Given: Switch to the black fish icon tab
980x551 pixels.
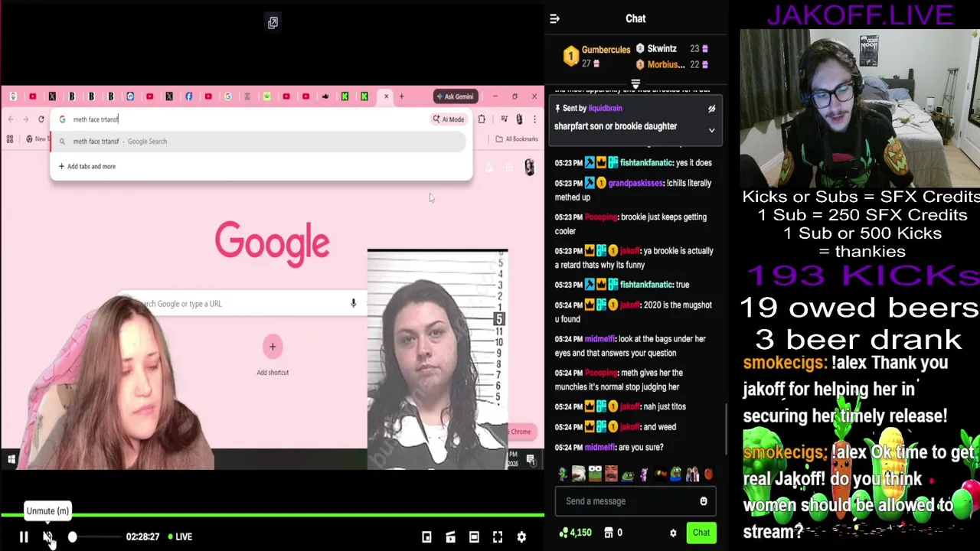Looking at the screenshot, I should [325, 96].
